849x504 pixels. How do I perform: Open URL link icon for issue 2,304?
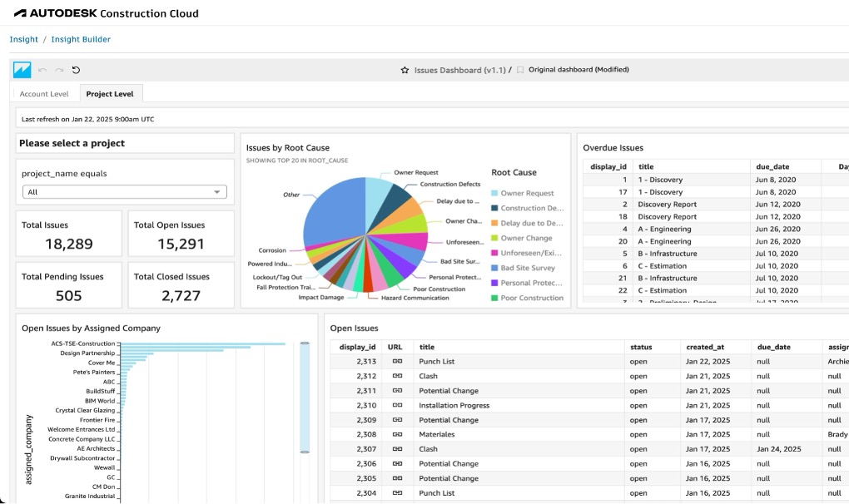pyautogui.click(x=397, y=492)
